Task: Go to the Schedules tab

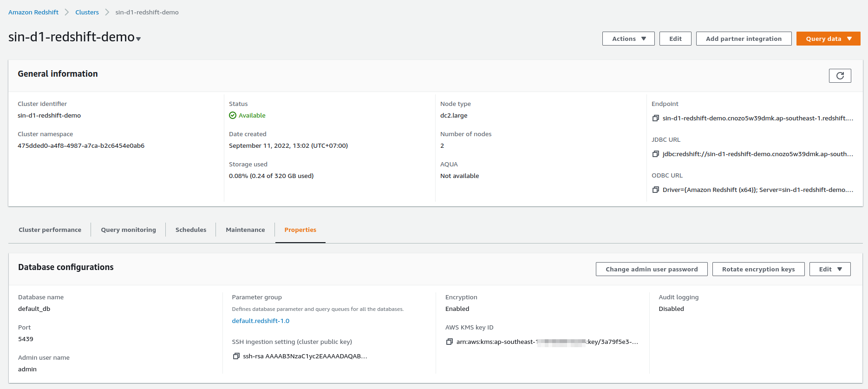Action: [191, 230]
